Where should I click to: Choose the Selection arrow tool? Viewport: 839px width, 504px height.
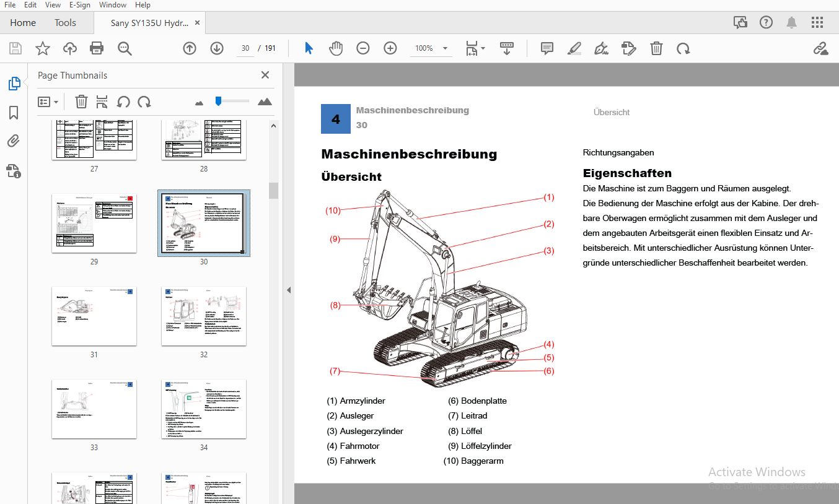click(x=309, y=48)
